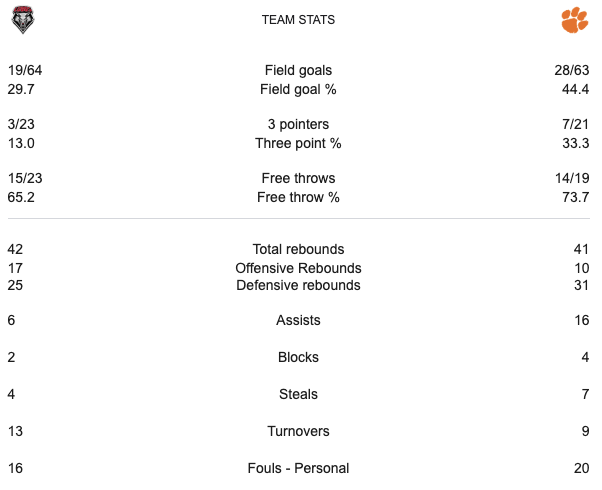Image resolution: width=602 pixels, height=490 pixels.
Task: Click the Fouls - Personal label
Action: point(298,468)
